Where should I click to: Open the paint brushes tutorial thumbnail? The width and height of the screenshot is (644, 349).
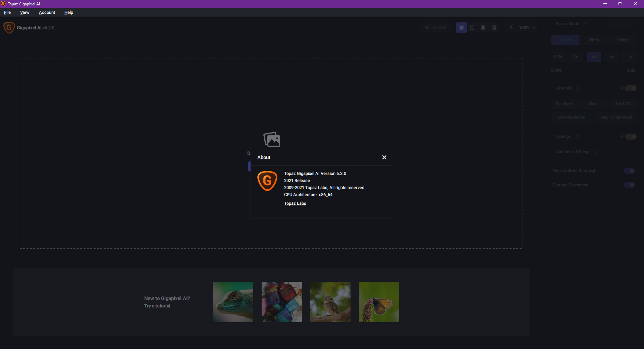click(x=282, y=302)
